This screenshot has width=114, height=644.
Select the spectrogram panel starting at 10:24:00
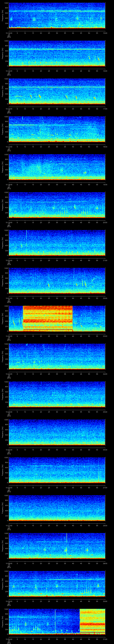point(57,394)
